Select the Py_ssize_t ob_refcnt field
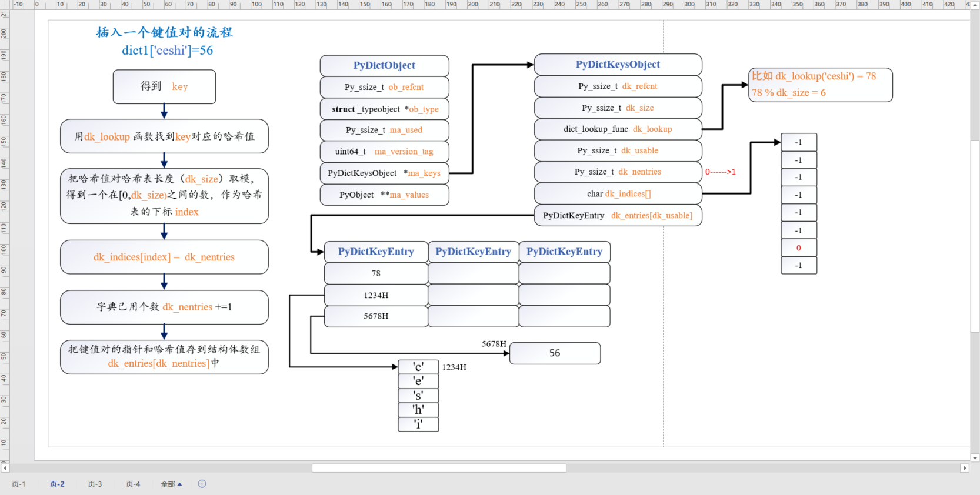This screenshot has height=495, width=980. coord(384,87)
